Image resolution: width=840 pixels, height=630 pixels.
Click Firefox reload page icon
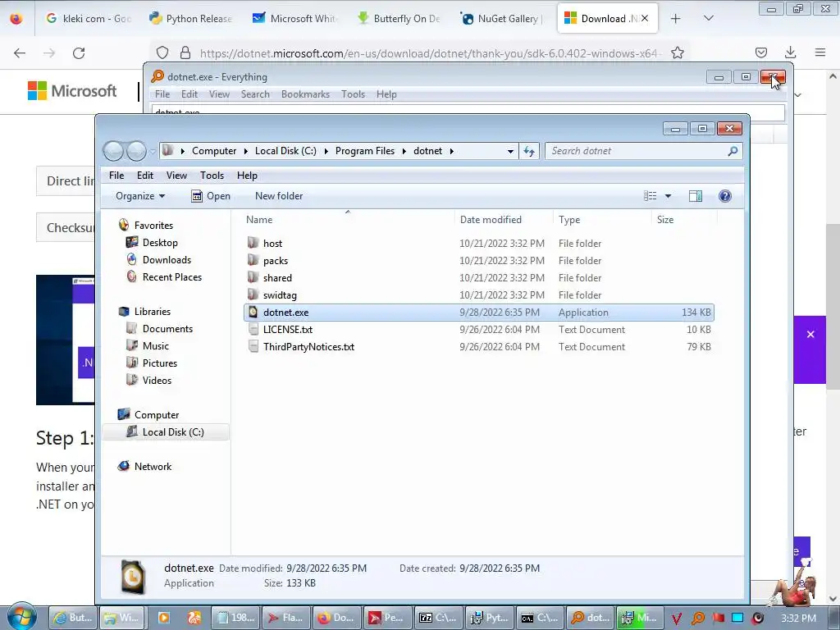[79, 53]
